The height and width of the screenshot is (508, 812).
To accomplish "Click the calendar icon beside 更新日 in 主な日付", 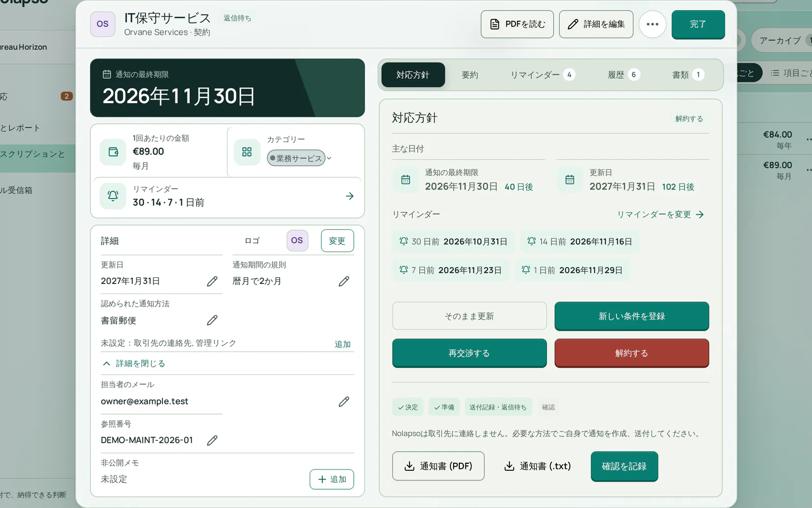I will tap(570, 180).
